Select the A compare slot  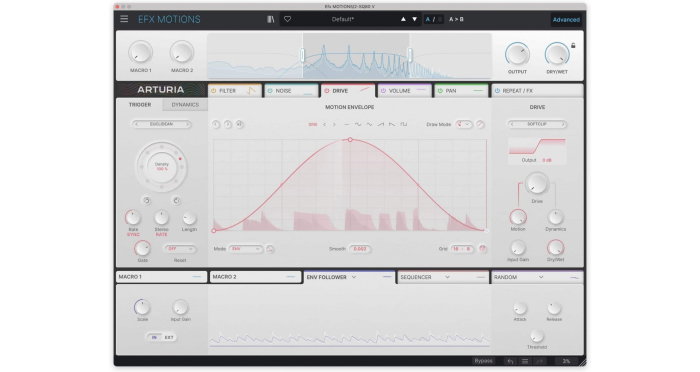coord(428,19)
